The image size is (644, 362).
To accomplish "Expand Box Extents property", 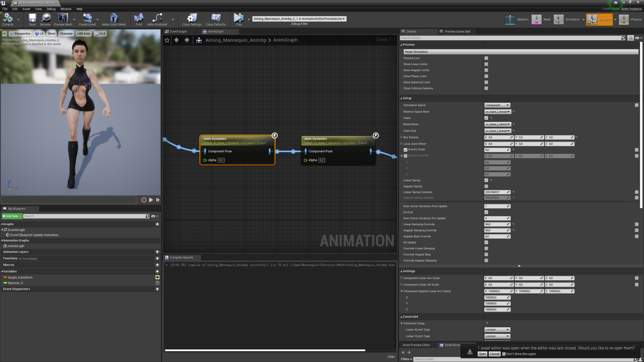I will (x=401, y=137).
